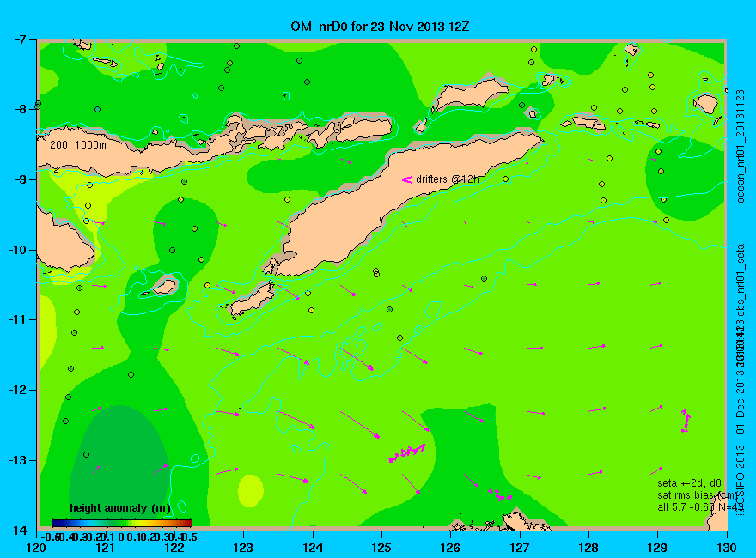756x558 pixels.
Task: Click the x-axis tick label '123'
Action: [243, 548]
